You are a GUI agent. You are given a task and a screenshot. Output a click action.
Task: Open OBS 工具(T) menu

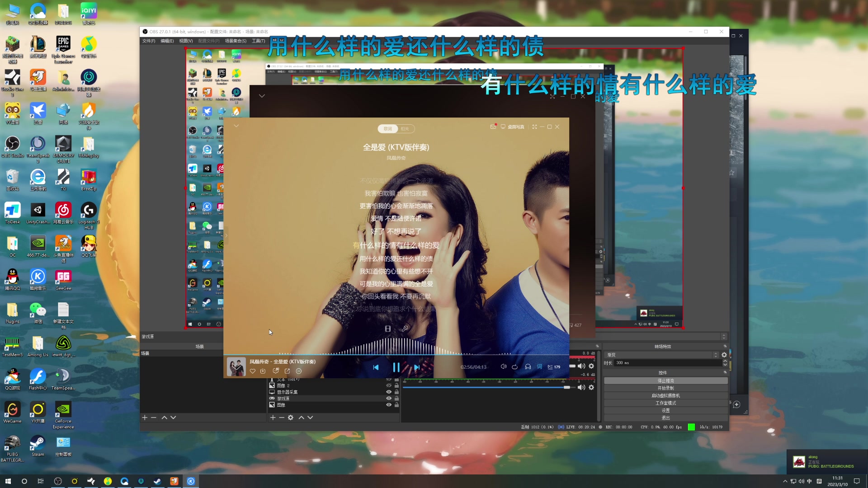(x=258, y=41)
